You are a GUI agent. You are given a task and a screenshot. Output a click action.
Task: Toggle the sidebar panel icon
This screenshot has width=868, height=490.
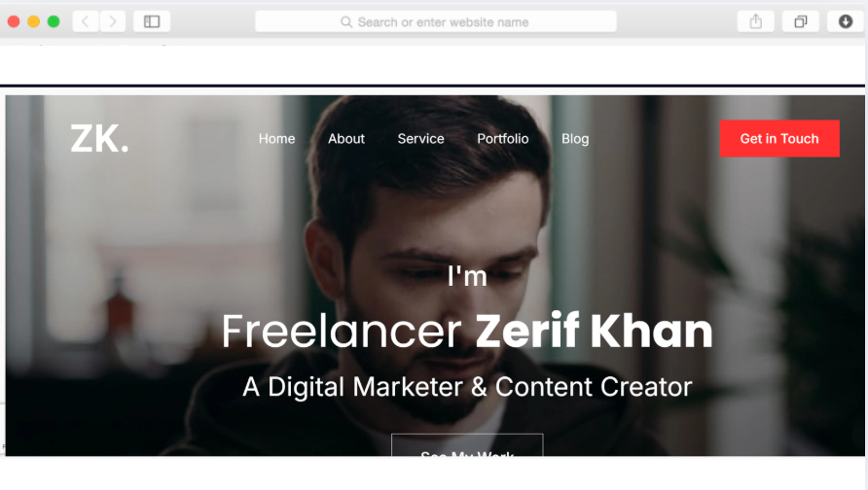pos(152,21)
